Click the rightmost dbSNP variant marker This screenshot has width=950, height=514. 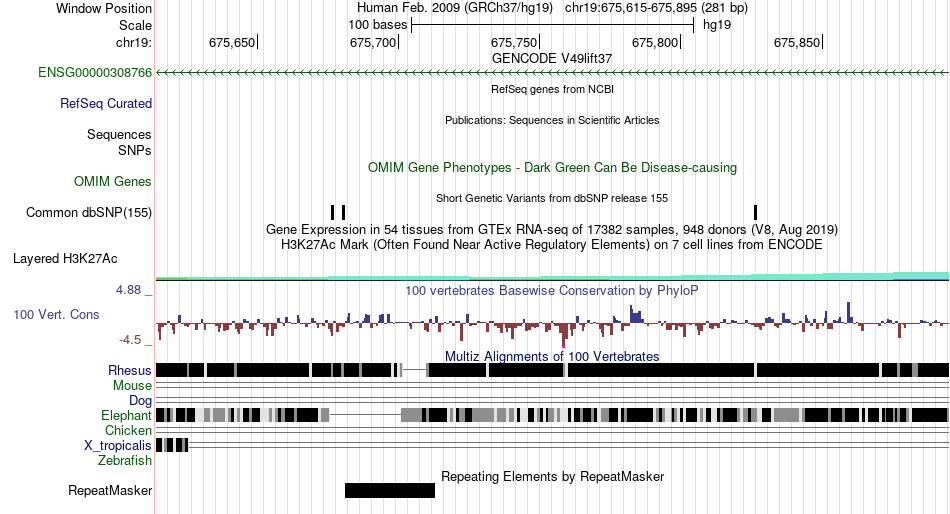(756, 212)
